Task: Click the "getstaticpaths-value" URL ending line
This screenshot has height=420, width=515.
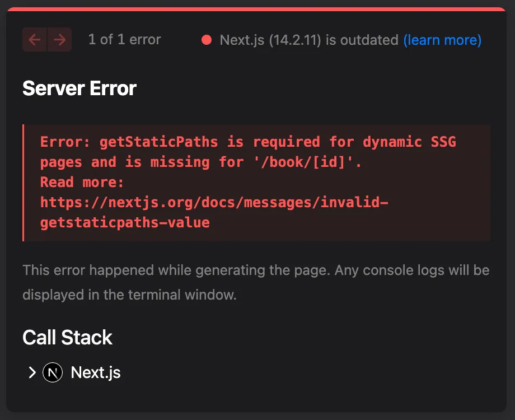Action: click(125, 222)
